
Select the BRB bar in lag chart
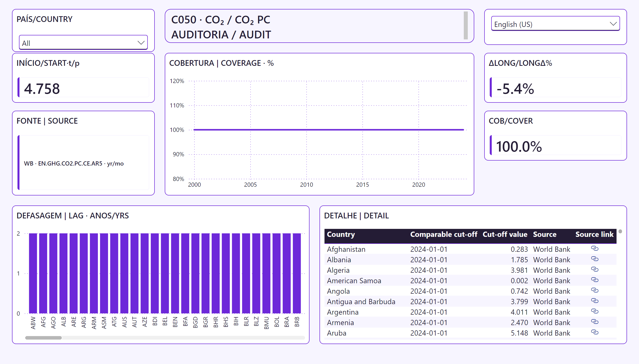[x=297, y=273]
